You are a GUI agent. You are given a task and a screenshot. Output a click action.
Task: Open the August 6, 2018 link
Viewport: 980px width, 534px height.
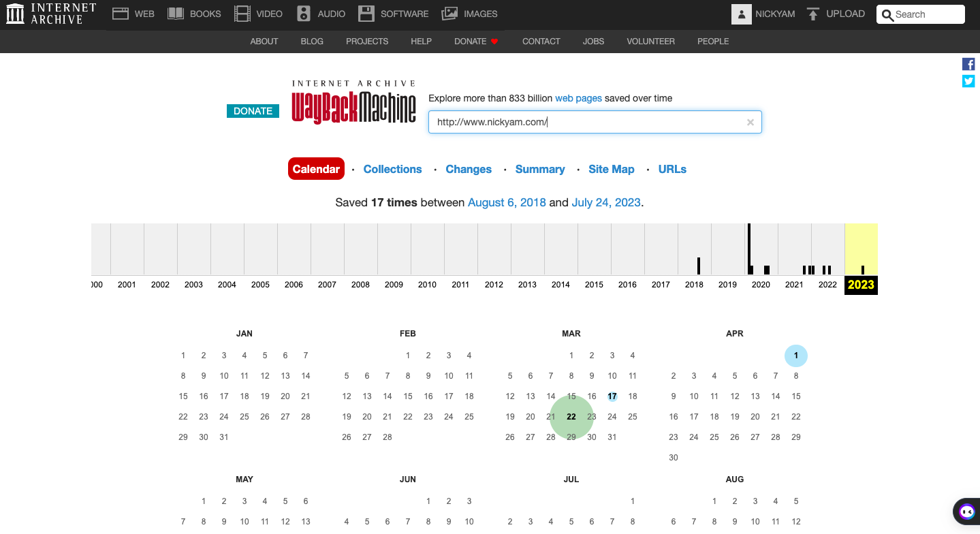(507, 202)
